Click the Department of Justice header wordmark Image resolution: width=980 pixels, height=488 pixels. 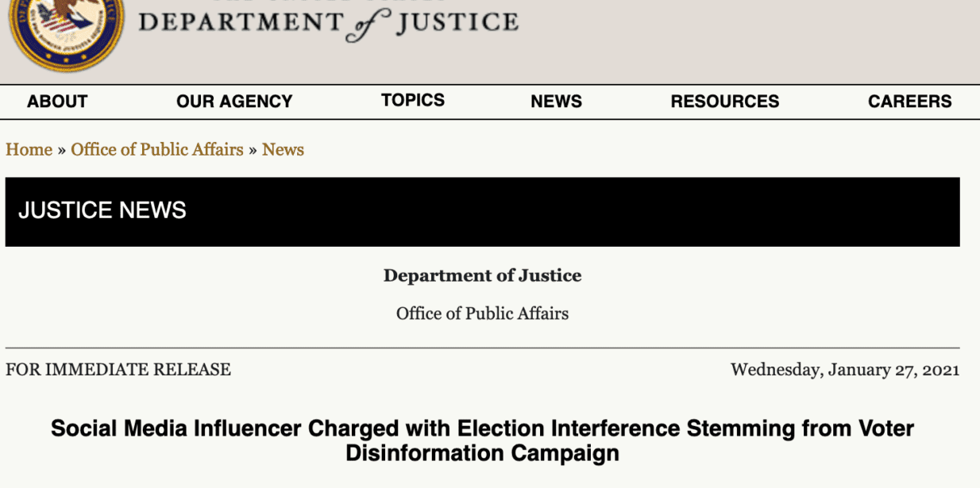pos(328,23)
